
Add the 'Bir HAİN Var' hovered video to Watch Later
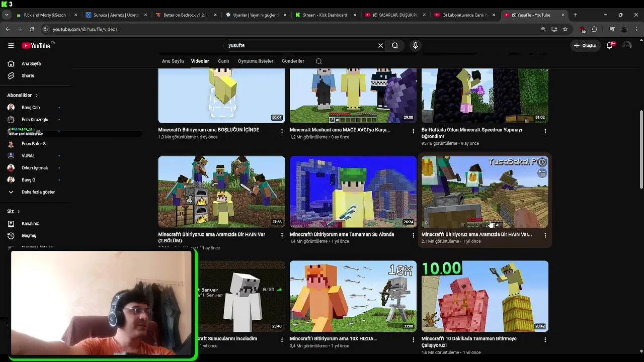542,162
